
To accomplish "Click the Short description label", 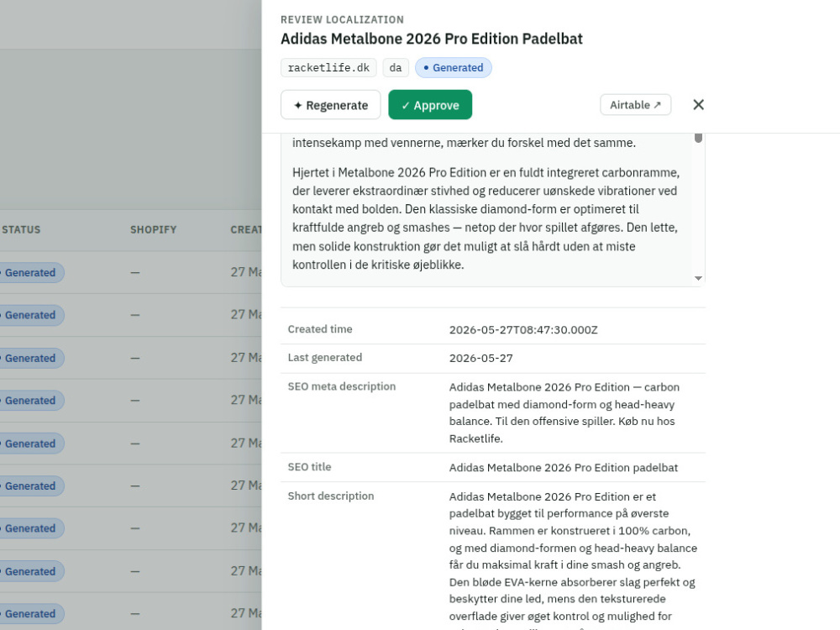I will point(330,496).
